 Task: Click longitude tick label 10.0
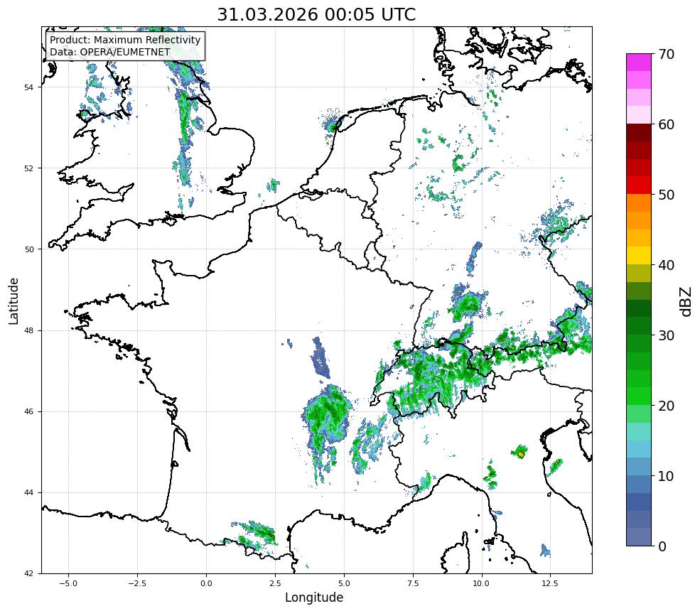click(481, 583)
